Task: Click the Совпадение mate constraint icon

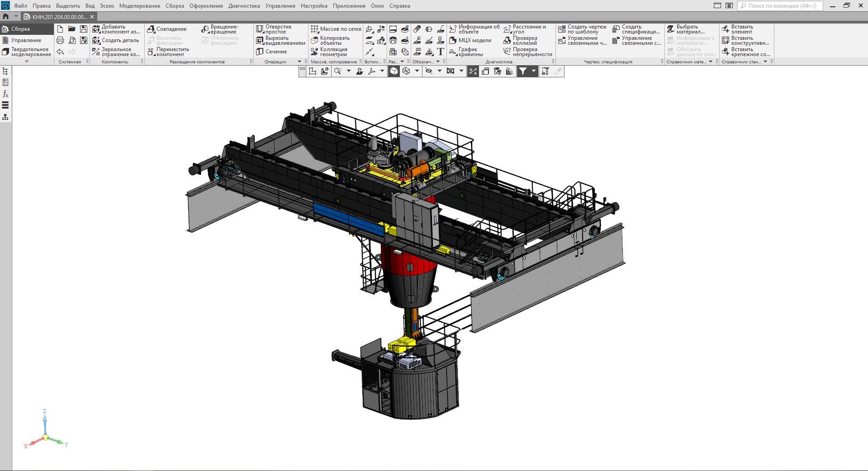Action: point(152,29)
